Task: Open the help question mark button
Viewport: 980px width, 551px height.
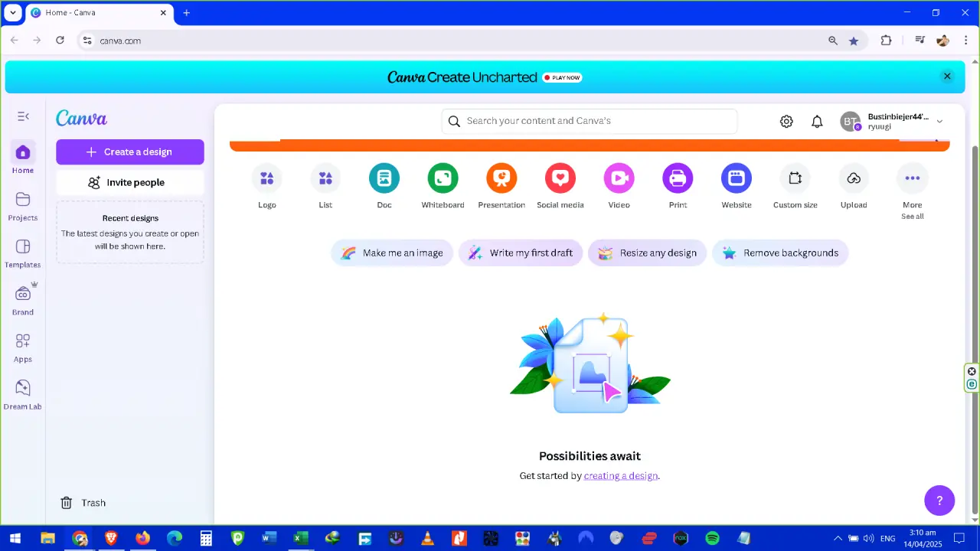Action: pyautogui.click(x=939, y=500)
